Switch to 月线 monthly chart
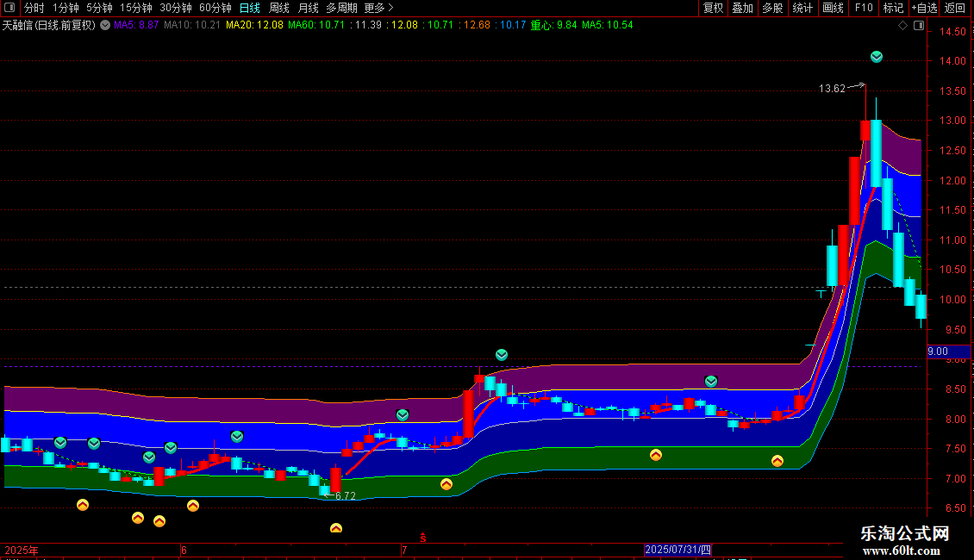Screen dimensions: 974x560 308,8
